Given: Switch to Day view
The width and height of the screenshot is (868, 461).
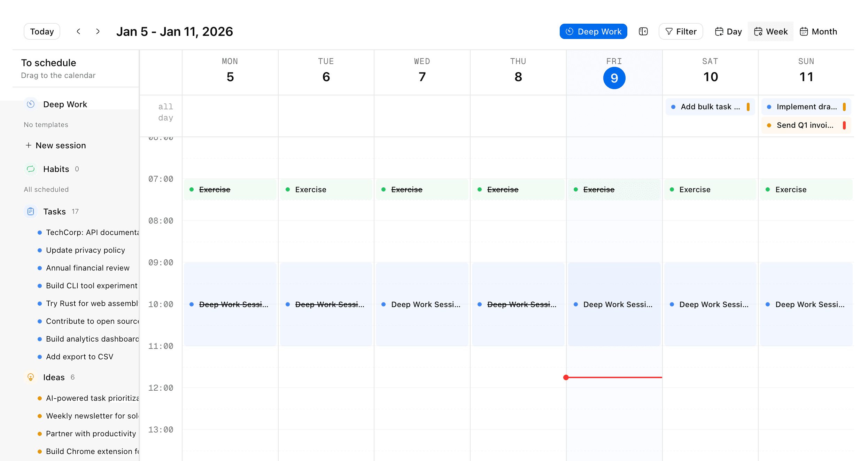Looking at the screenshot, I should [x=728, y=31].
